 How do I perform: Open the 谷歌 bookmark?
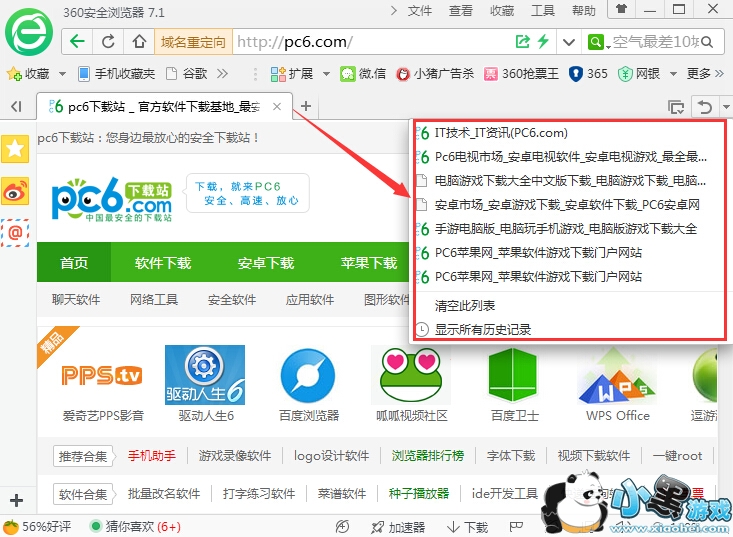coord(187,74)
